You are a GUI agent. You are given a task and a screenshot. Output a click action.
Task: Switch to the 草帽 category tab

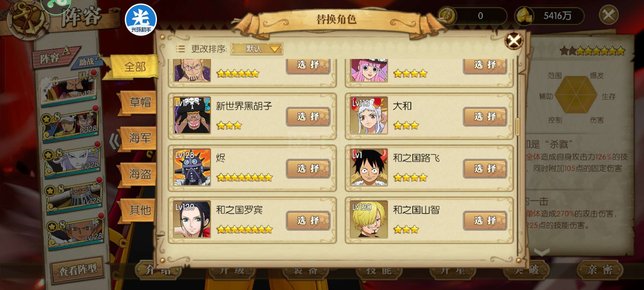click(x=140, y=102)
